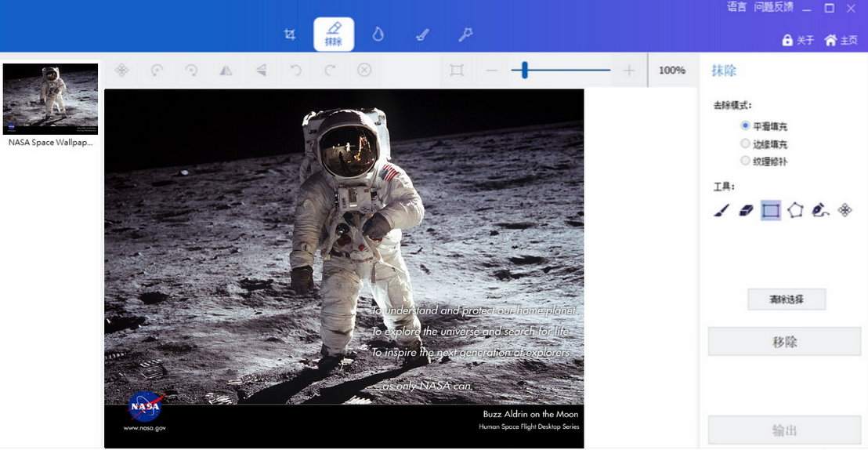Open the pin tool in top bar

point(465,34)
